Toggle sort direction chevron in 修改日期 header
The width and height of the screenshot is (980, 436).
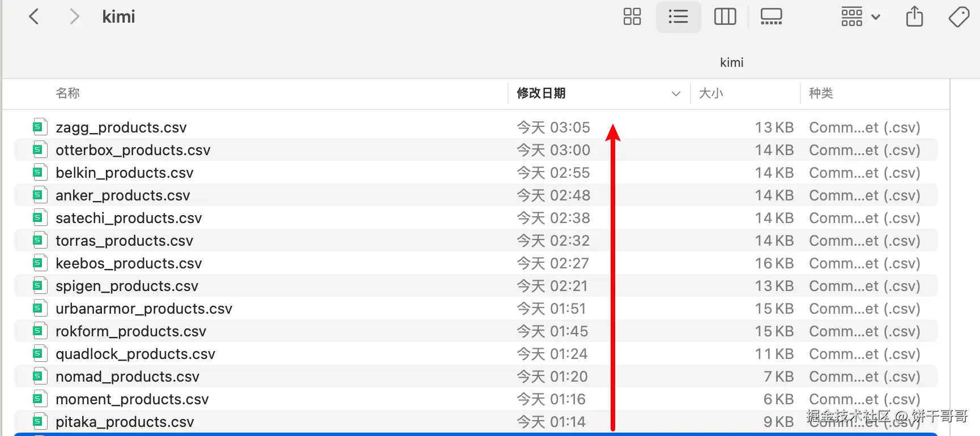click(x=676, y=93)
